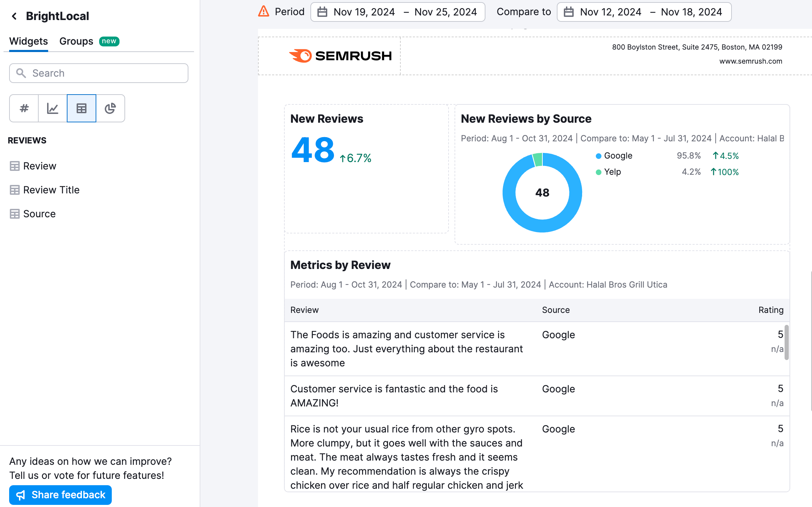Click the table icon beside the Review widget
Viewport: 812px width, 507px height.
(14, 166)
